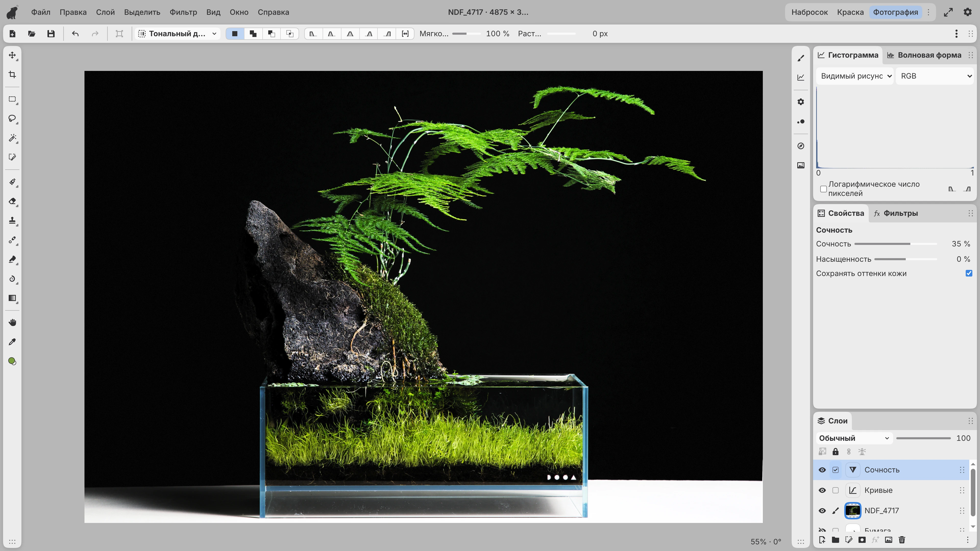Open the Фильтр menu

point(183,12)
